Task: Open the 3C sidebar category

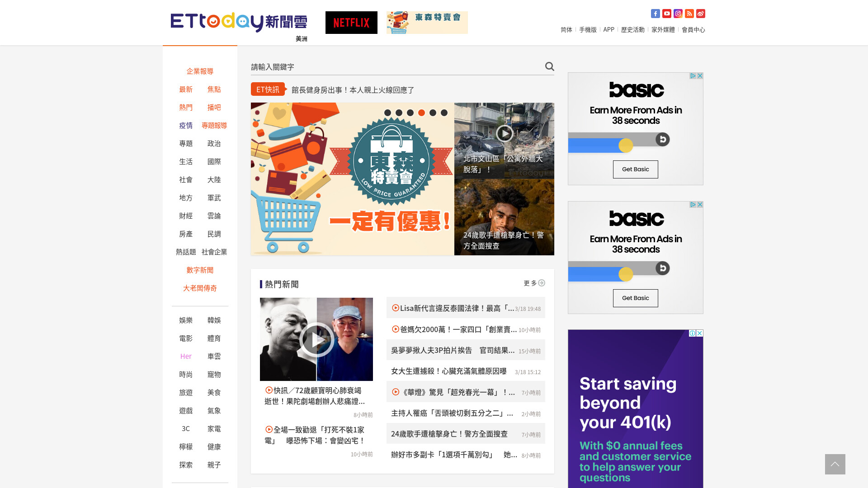Action: pyautogui.click(x=186, y=428)
